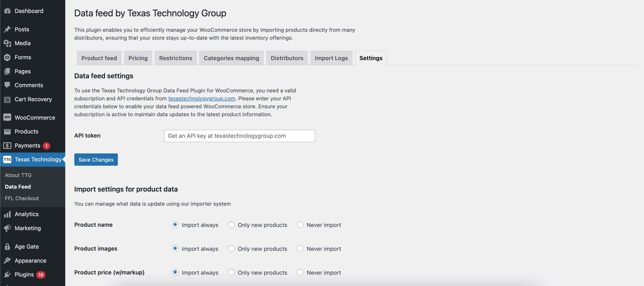
Task: Open the Pricing tab
Action: click(x=138, y=58)
